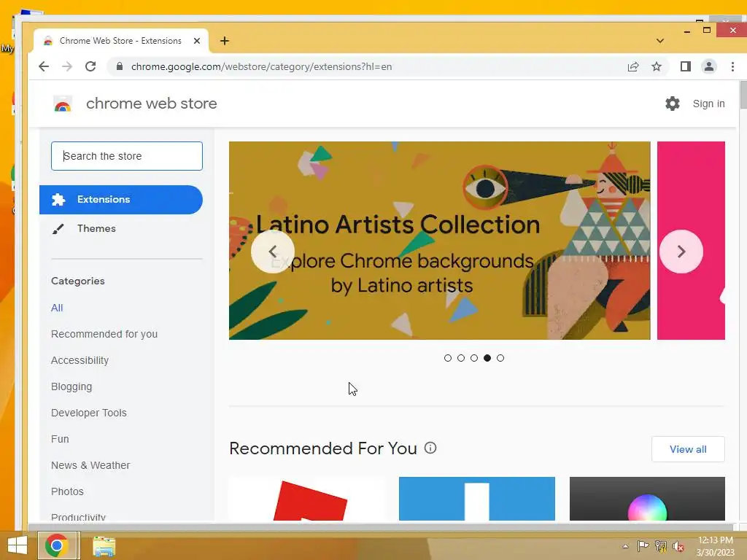Image resolution: width=747 pixels, height=560 pixels.
Task: Open the red Roblox-style extension card
Action: coord(307,499)
